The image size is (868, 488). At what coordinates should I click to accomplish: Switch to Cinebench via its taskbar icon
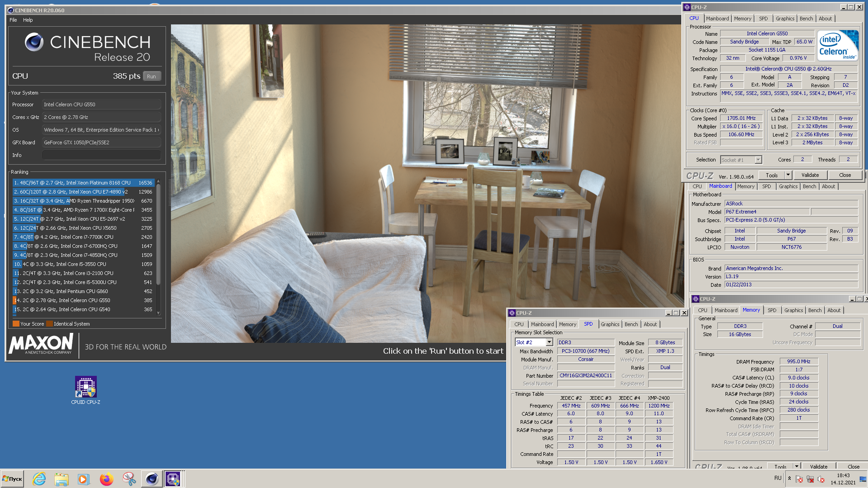point(152,479)
